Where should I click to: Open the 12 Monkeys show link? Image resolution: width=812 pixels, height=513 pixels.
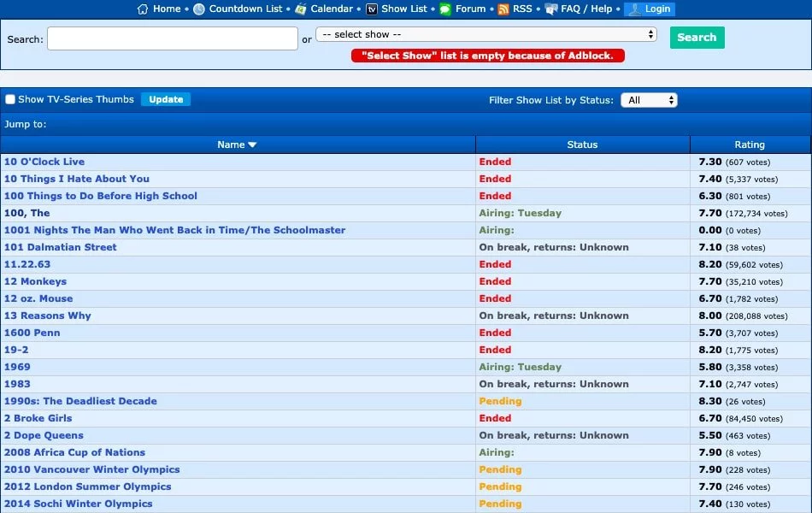[x=35, y=281]
